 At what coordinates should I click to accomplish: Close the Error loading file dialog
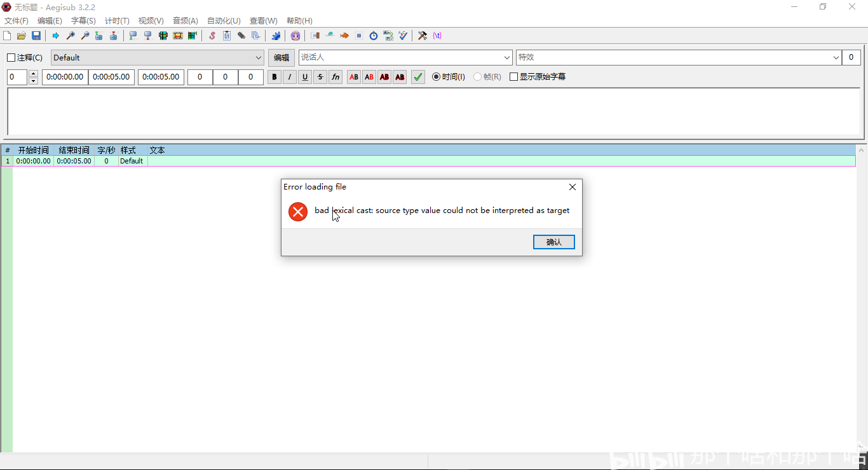573,187
